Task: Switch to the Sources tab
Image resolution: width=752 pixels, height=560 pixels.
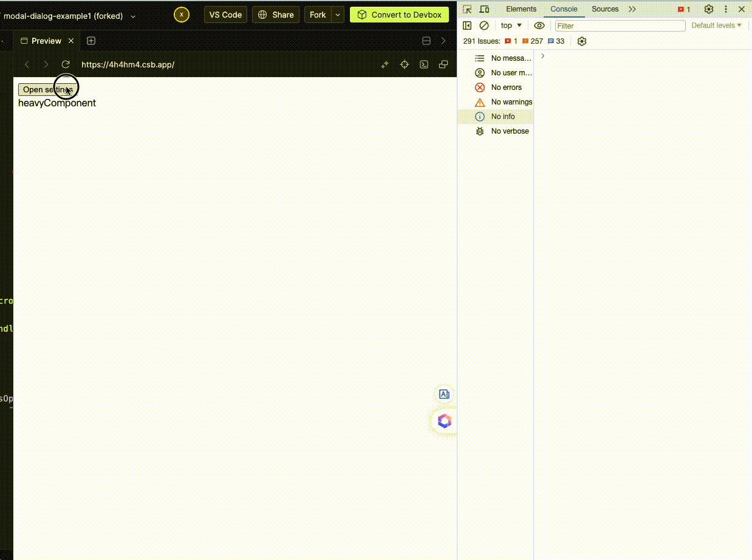Action: click(x=605, y=9)
